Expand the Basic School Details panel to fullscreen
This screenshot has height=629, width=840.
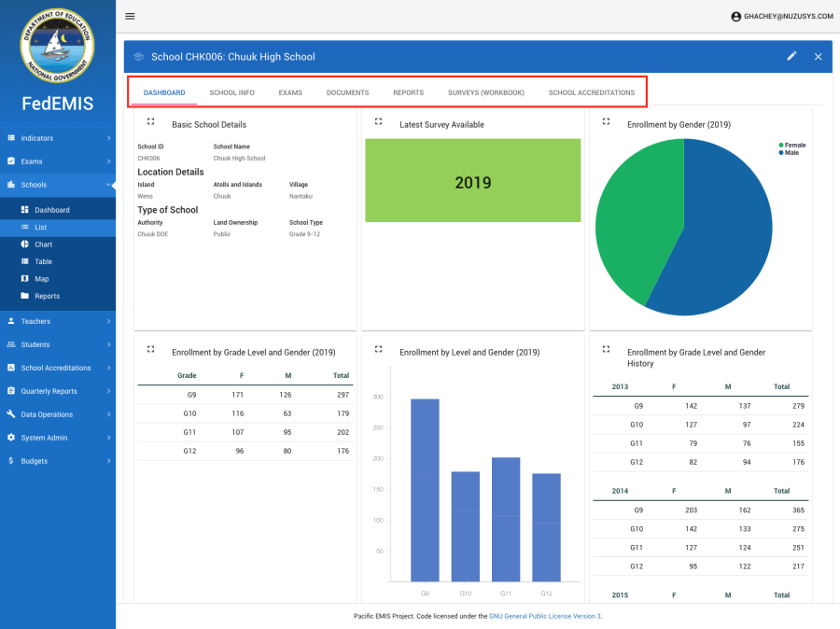pos(150,121)
